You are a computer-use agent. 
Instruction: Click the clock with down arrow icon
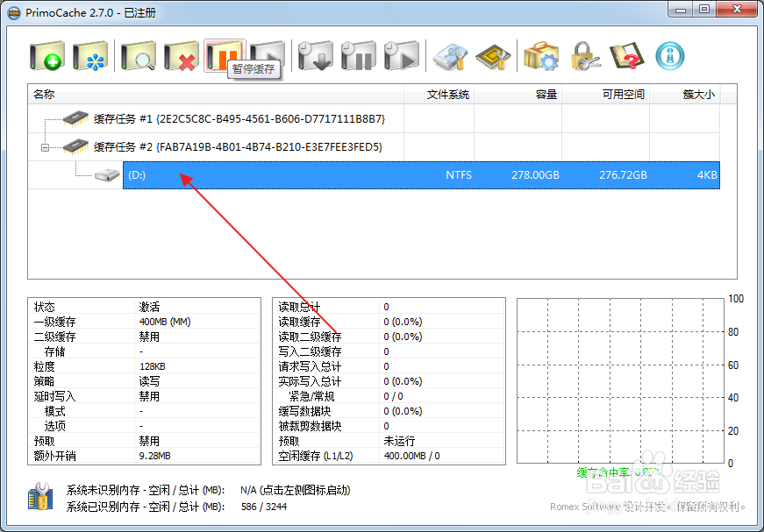[x=315, y=56]
